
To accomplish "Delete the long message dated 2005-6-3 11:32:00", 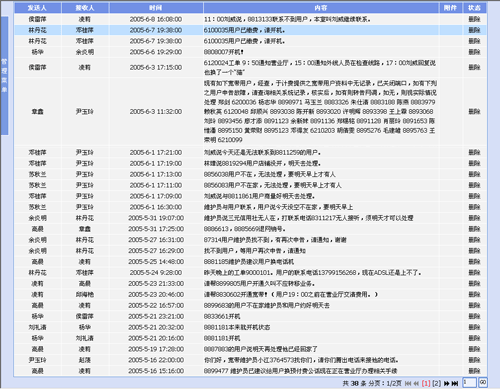I will [x=474, y=111].
